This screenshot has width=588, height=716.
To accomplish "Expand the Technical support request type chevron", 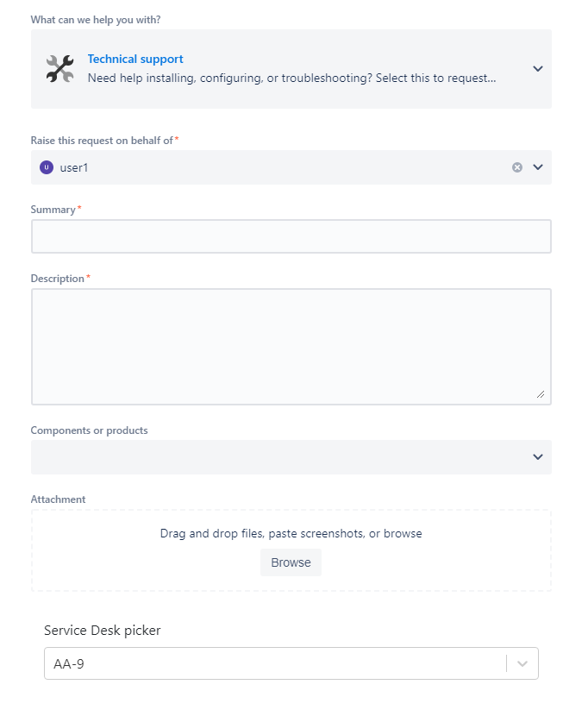I will point(538,69).
